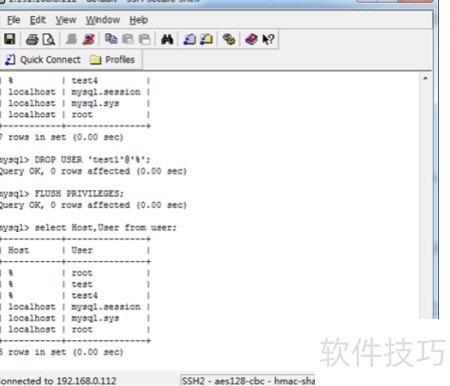Image resolution: width=450 pixels, height=386 pixels.
Task: Click the Paste icon in toolbar
Action: [x=128, y=39]
